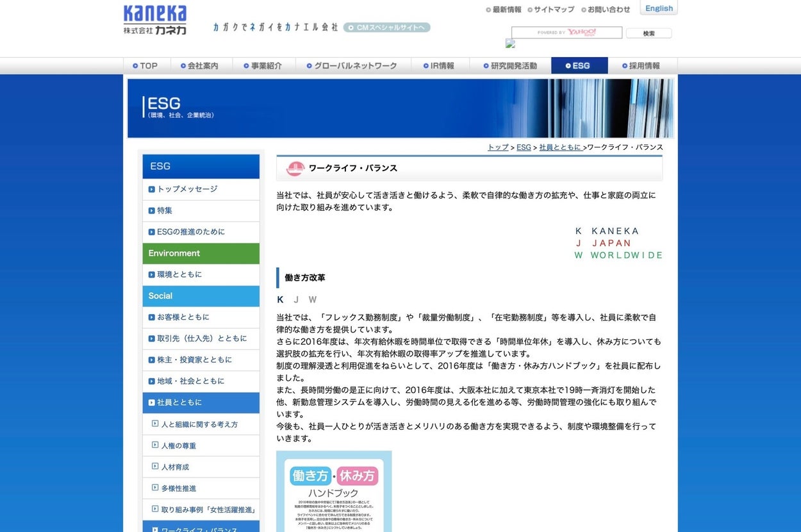Image resolution: width=801 pixels, height=532 pixels.
Task: Open 環境とともに under Environment
Action: [x=179, y=274]
